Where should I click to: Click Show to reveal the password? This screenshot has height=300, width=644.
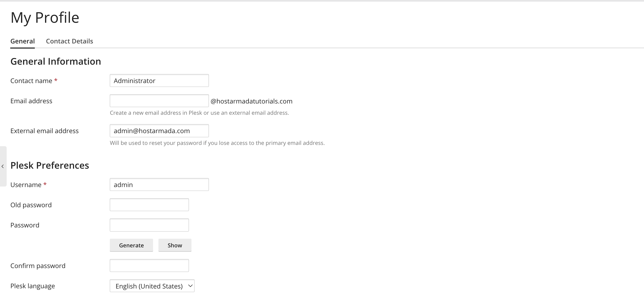point(175,245)
